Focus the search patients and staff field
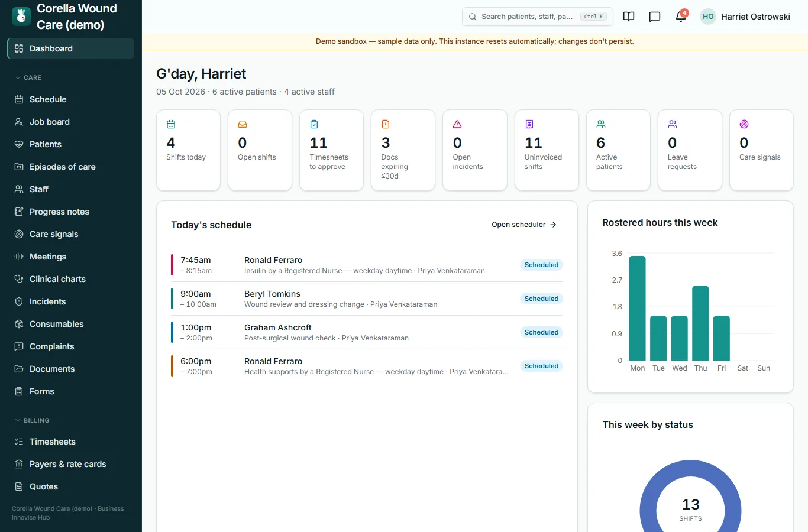The width and height of the screenshot is (808, 532). coord(537,17)
